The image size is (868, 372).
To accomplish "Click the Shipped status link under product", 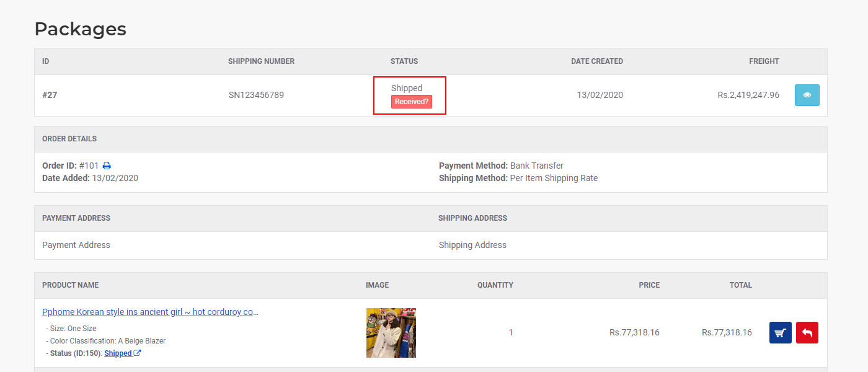I will tap(118, 353).
